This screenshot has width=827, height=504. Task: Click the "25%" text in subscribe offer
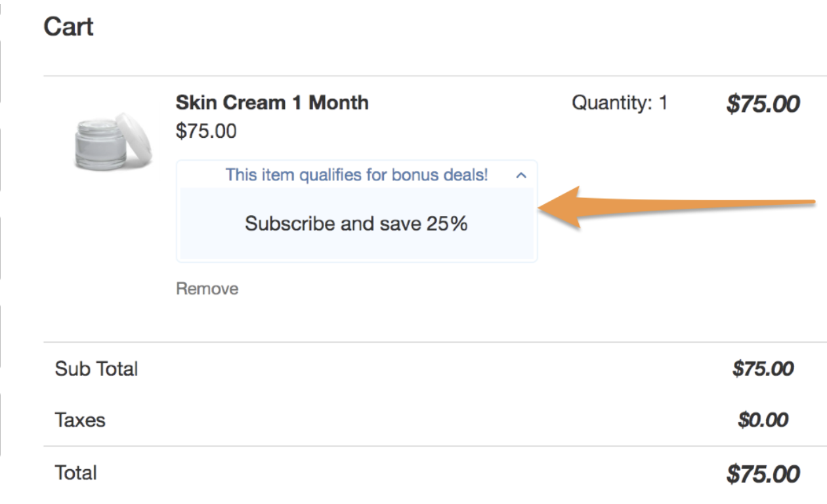447,224
